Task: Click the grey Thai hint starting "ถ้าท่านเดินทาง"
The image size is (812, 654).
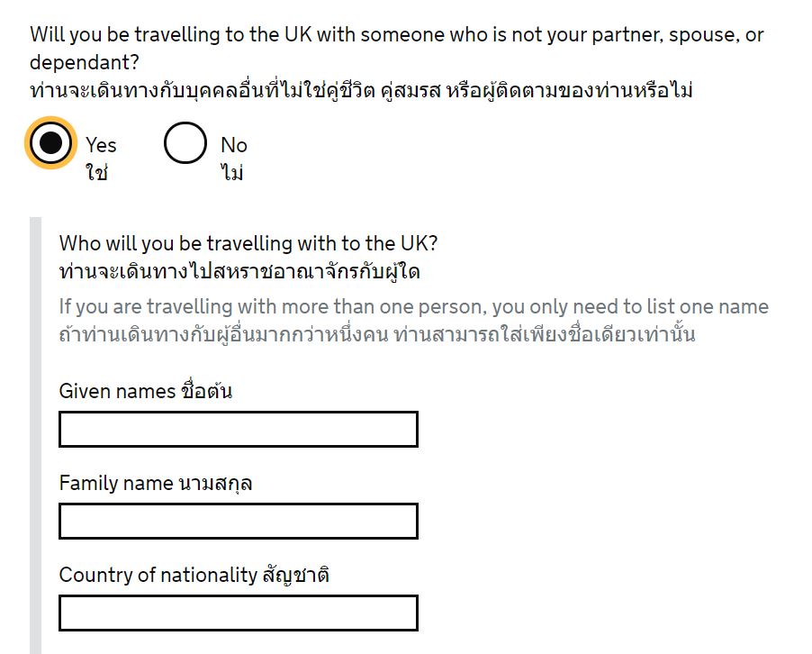Action: (x=377, y=334)
